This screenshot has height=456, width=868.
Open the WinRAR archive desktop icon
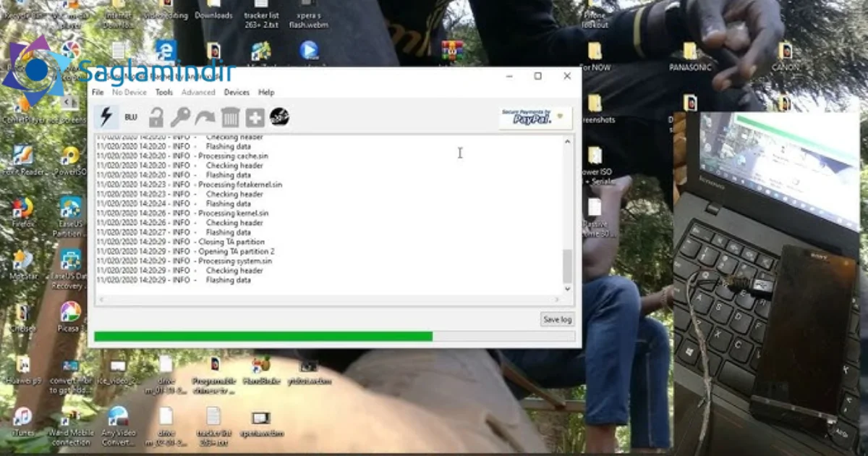pyautogui.click(x=452, y=50)
